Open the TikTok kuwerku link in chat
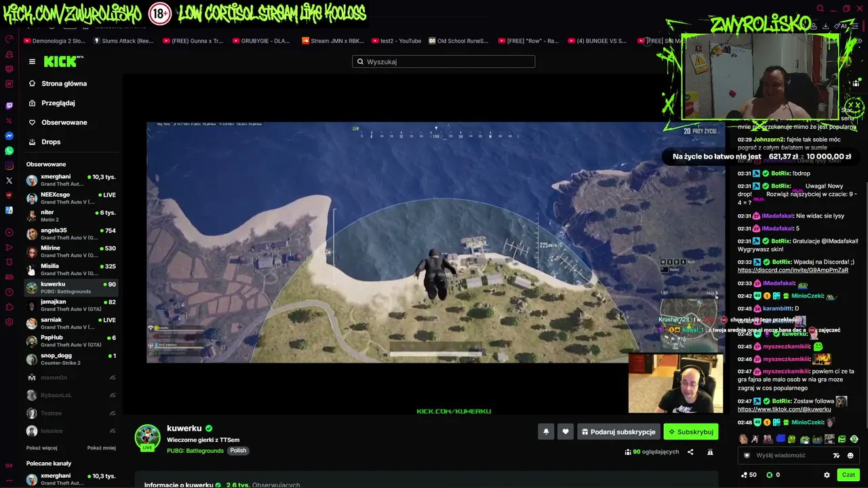 click(784, 409)
